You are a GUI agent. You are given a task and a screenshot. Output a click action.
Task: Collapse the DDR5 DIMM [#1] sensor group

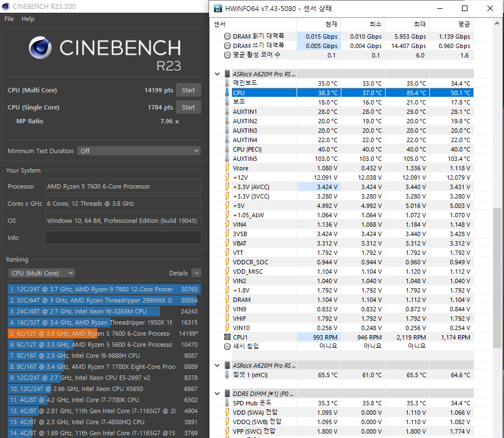click(217, 393)
